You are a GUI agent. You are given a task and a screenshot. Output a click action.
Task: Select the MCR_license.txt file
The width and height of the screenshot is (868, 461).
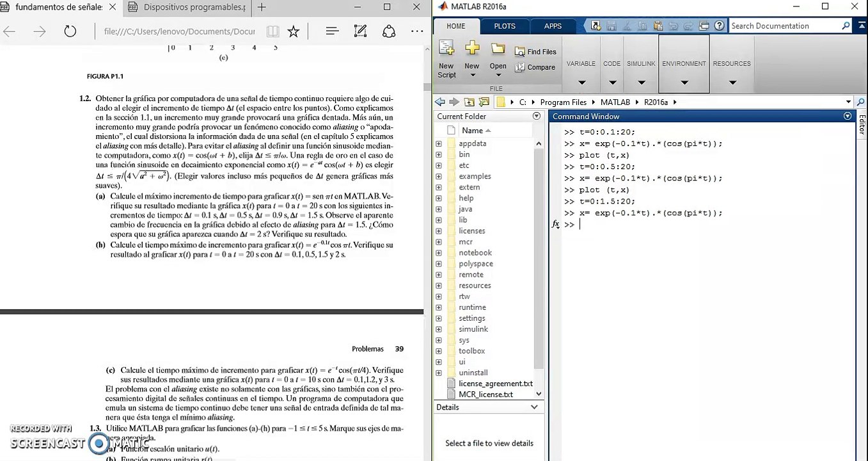(485, 394)
